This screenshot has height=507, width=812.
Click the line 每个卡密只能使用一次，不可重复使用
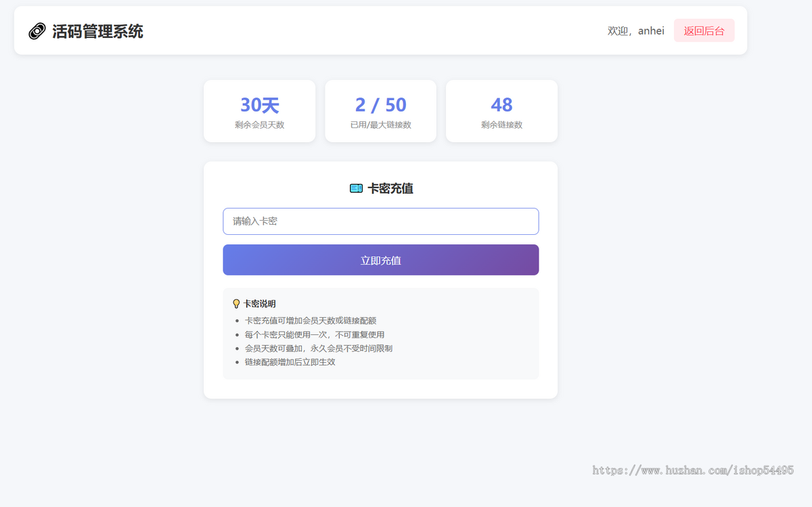click(315, 334)
